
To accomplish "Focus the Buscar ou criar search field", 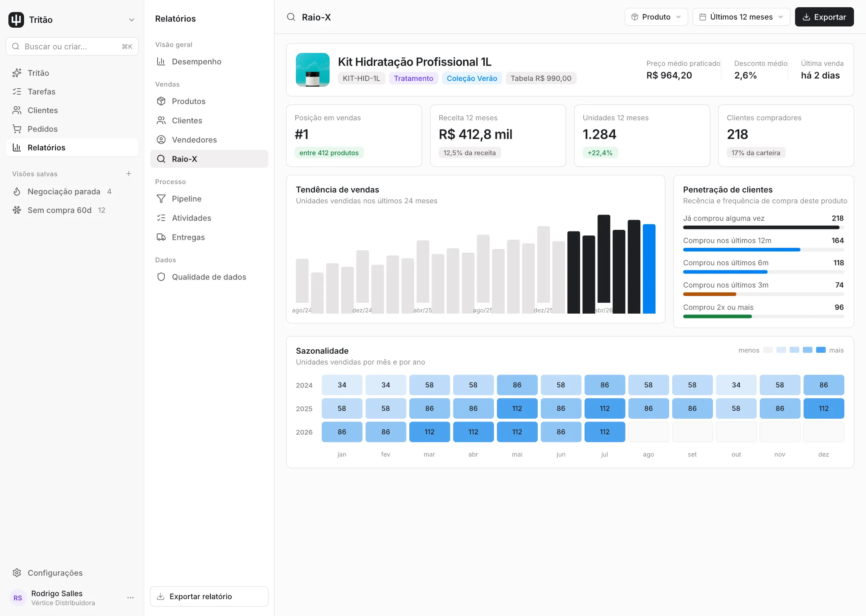I will coord(72,47).
